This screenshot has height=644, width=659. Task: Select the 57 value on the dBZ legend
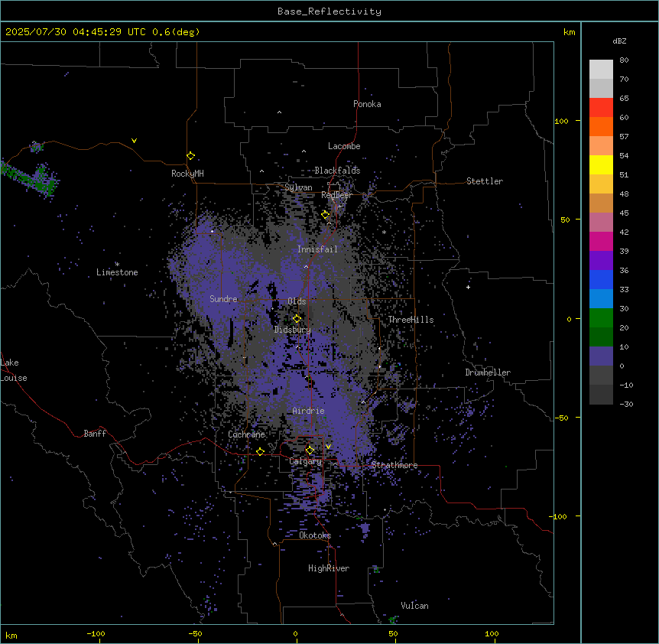coord(624,137)
